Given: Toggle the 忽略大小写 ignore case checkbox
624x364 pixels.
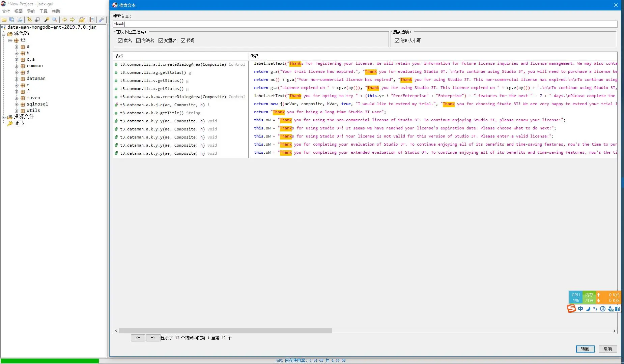Looking at the screenshot, I should [397, 40].
